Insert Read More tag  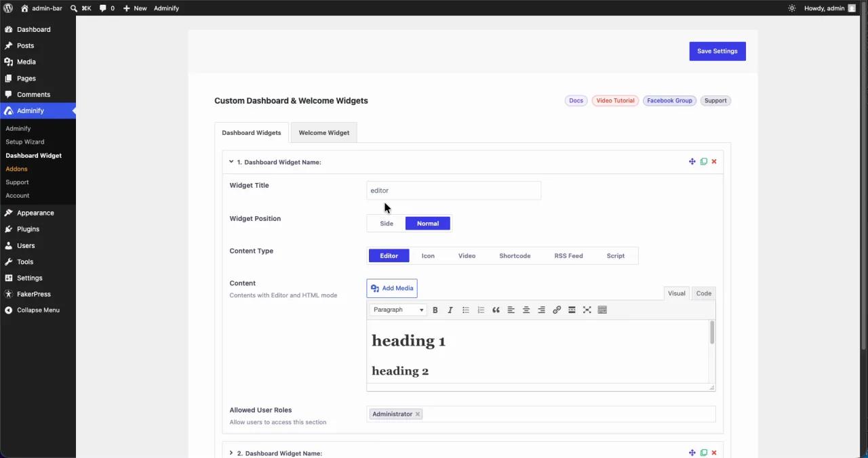[572, 310]
